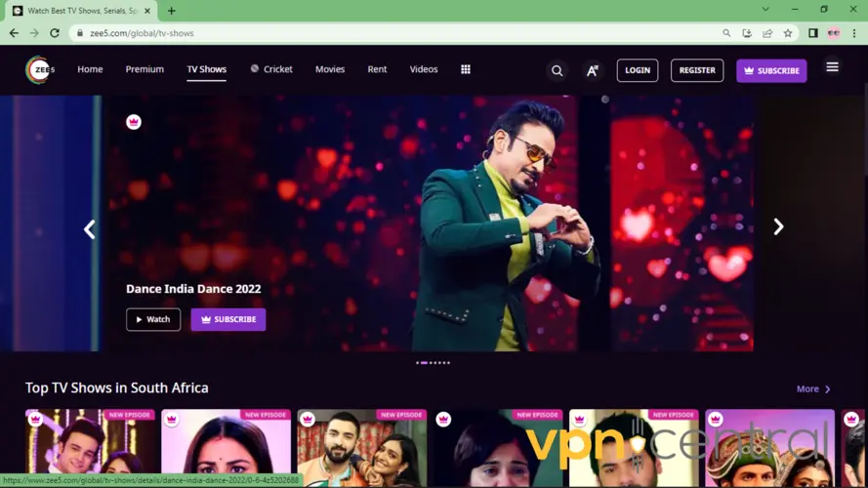Click browser forward arrow
This screenshot has width=868, height=488.
click(34, 33)
